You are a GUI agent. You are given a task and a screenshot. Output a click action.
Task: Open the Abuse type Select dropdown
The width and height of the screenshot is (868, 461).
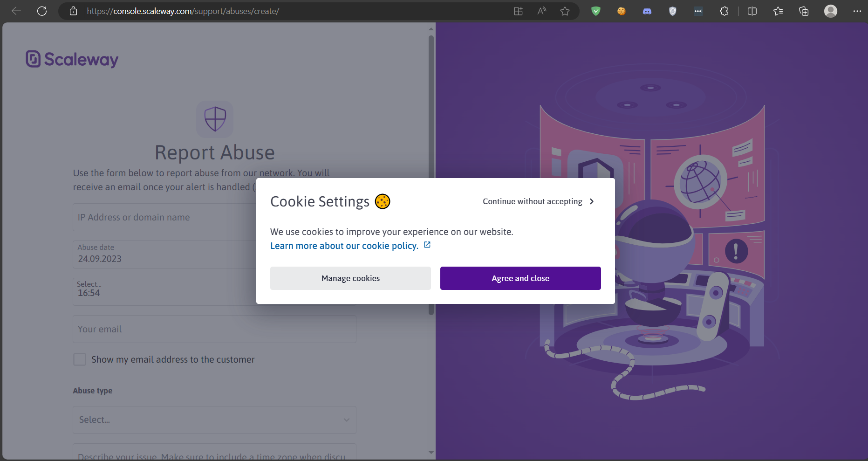214,420
